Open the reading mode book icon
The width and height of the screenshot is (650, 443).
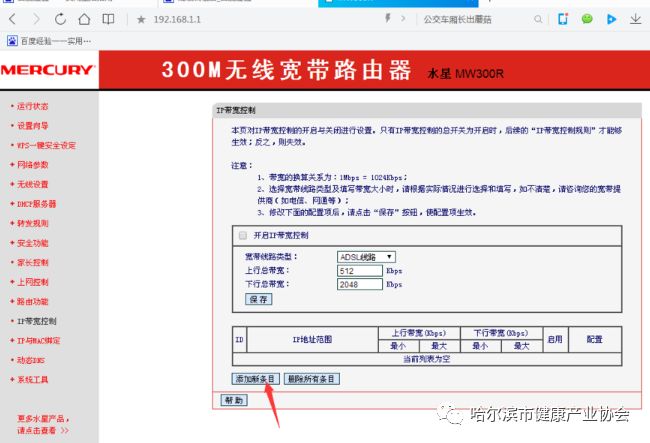click(108, 19)
